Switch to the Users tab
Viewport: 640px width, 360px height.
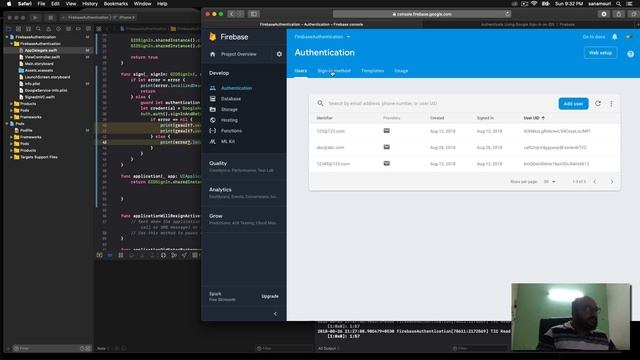point(301,71)
